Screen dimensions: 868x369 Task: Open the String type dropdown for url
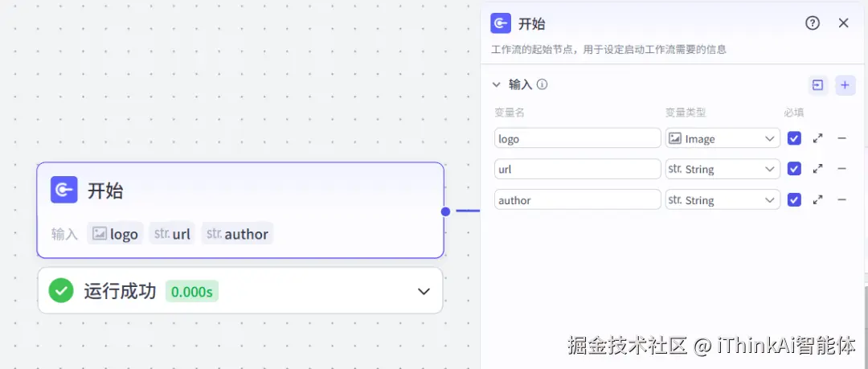[723, 169]
